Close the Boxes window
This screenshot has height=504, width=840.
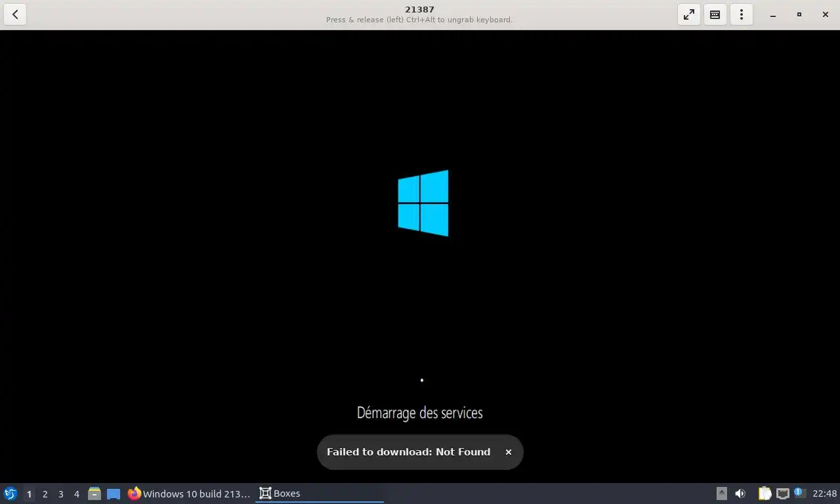pos(826,14)
